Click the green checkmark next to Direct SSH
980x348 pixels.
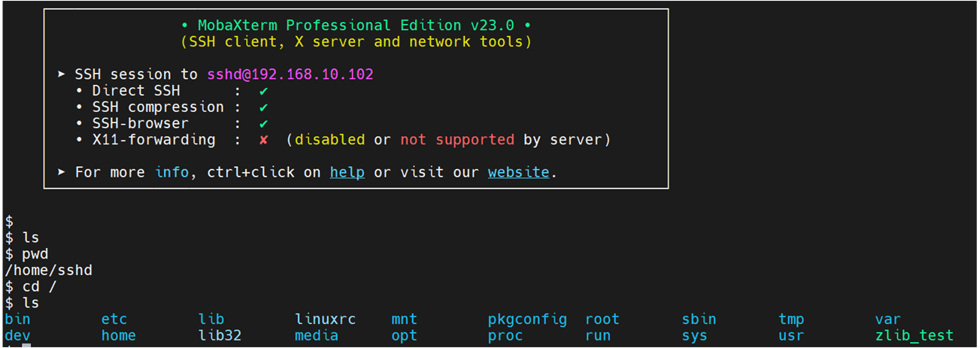click(263, 91)
